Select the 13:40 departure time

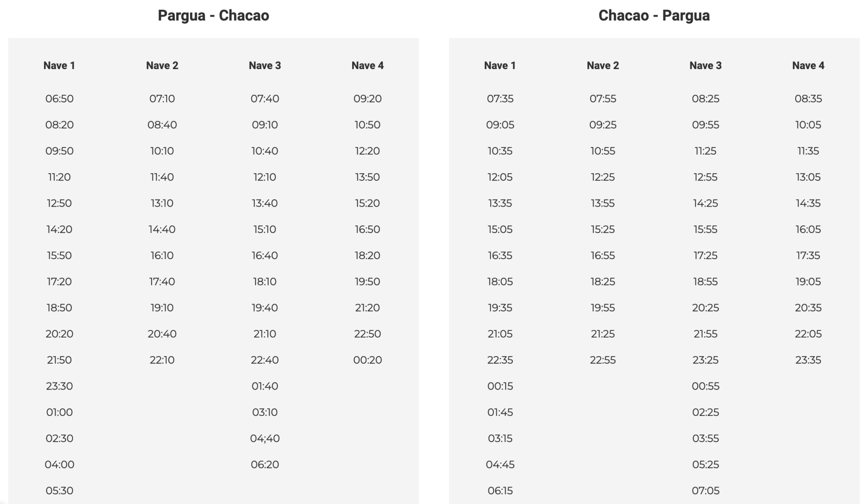pyautogui.click(x=265, y=203)
